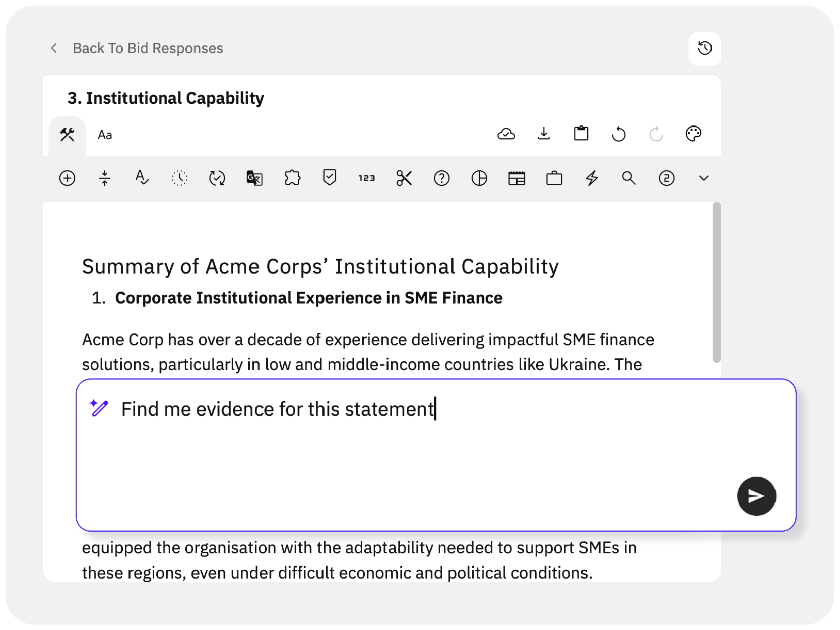Select the lightning bolt tool
The image size is (840, 630).
coord(592,178)
